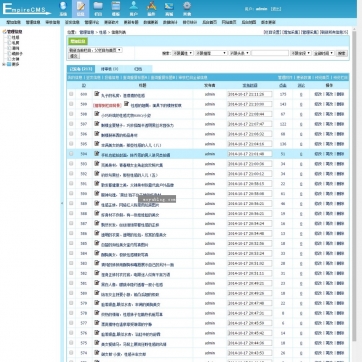Click the edit icon in row ID 599
Image resolution: width=362 pixels, height=362 pixels.
126,104
